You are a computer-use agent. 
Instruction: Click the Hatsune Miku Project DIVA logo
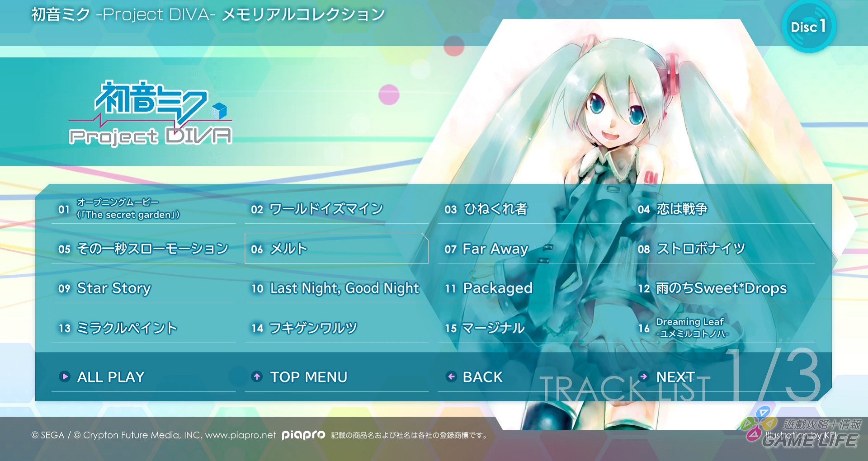(151, 113)
